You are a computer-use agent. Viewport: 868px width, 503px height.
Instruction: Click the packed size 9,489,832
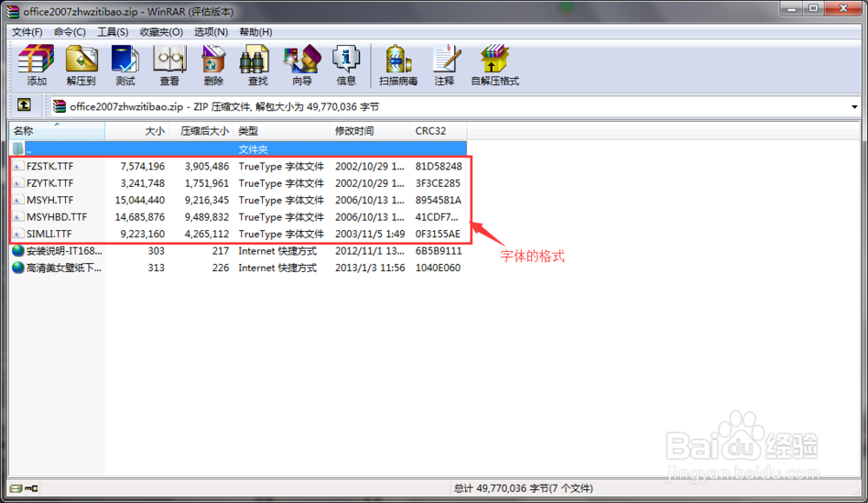point(207,217)
